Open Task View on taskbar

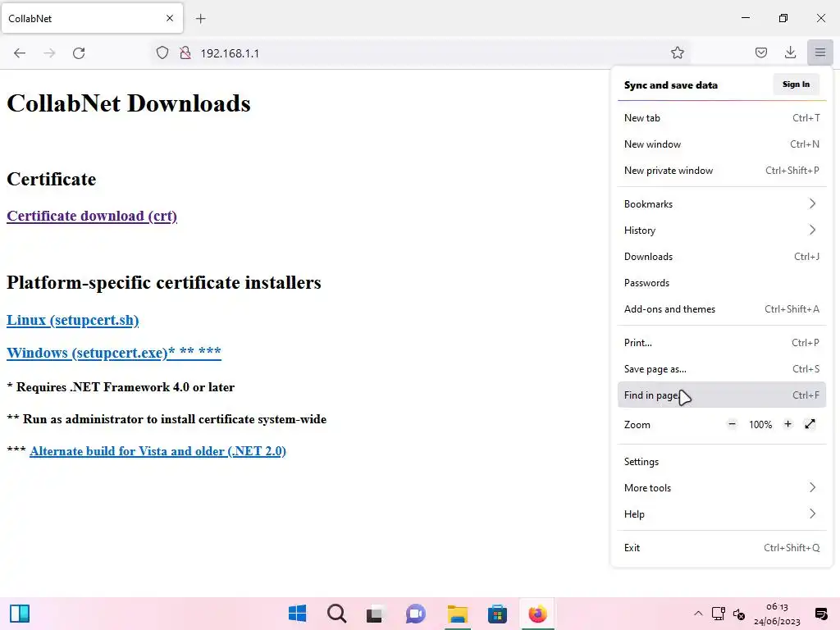[x=374, y=614]
